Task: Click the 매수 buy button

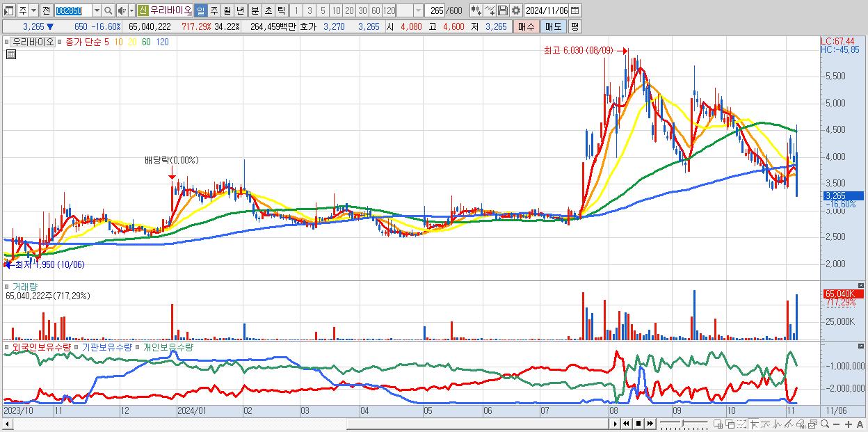Action: click(527, 26)
